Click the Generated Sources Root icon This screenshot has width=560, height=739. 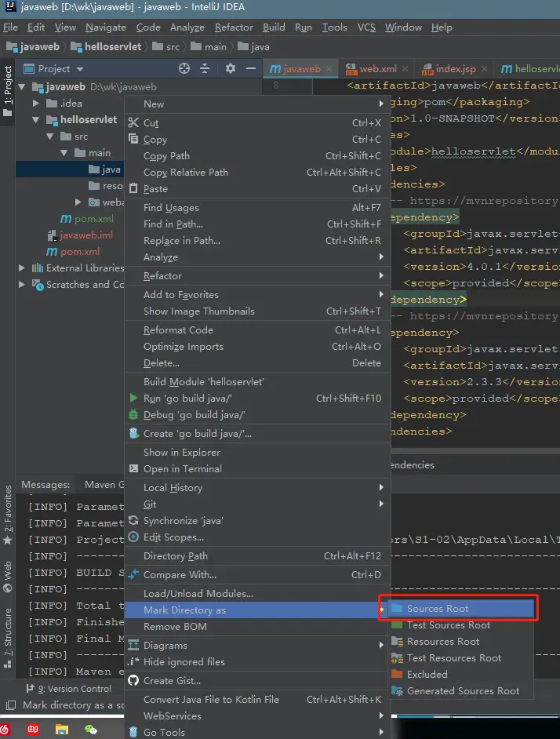(x=398, y=691)
